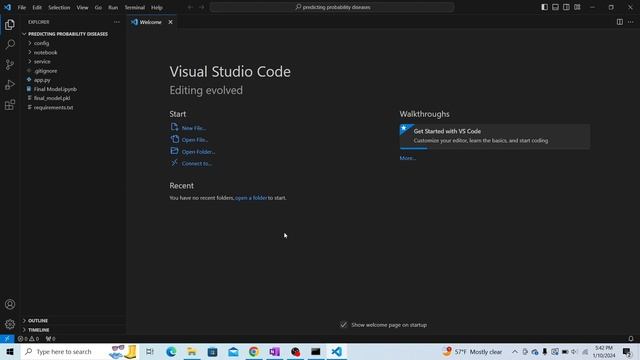Click weather widget 57°F Mostly clear
This screenshot has height=360, width=640.
[472, 351]
